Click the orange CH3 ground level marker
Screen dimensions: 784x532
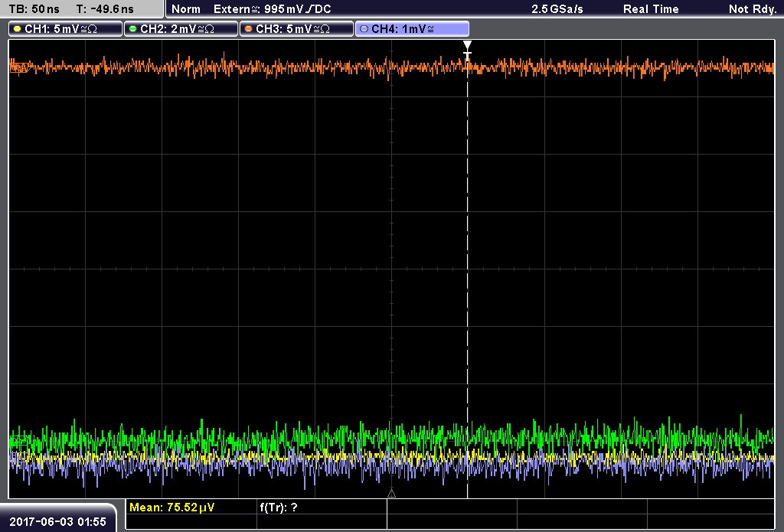[x=19, y=67]
